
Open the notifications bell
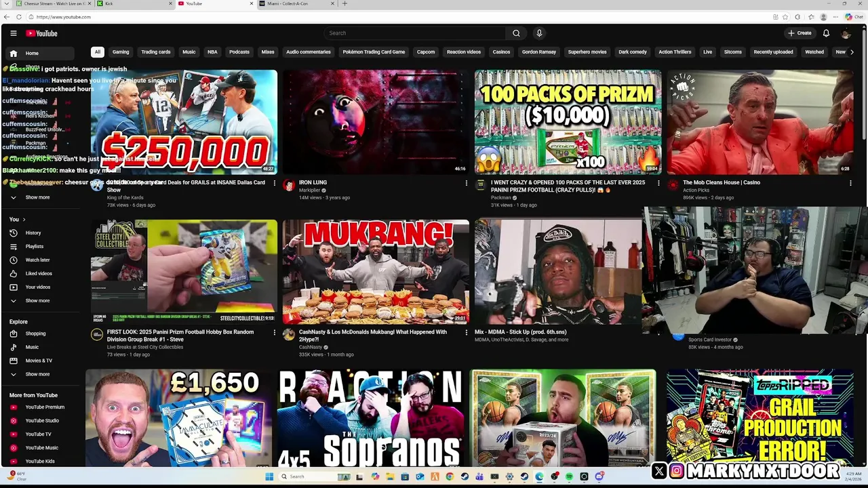point(826,33)
